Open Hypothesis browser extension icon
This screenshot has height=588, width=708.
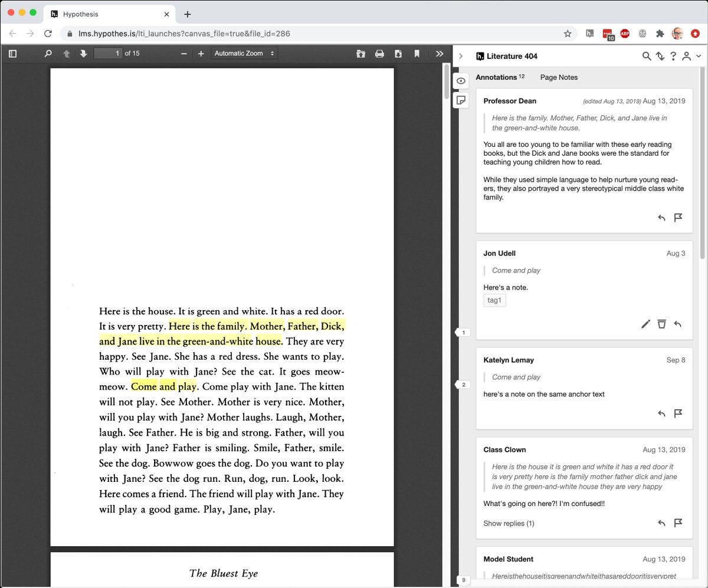coord(590,34)
